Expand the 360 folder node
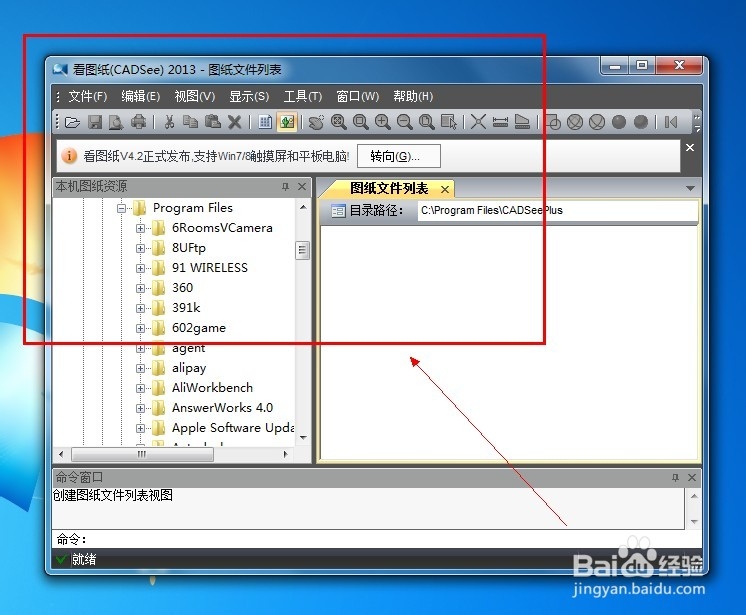The width and height of the screenshot is (746, 615). click(x=140, y=288)
